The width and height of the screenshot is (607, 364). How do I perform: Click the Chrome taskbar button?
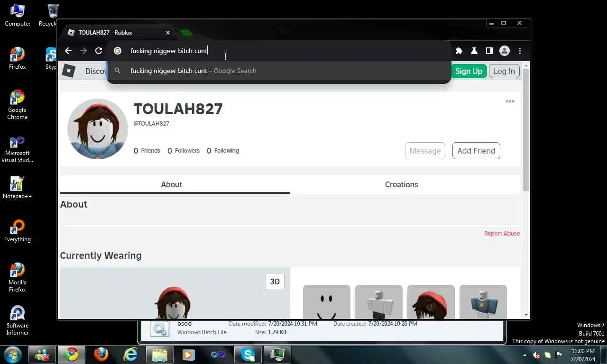point(72,355)
